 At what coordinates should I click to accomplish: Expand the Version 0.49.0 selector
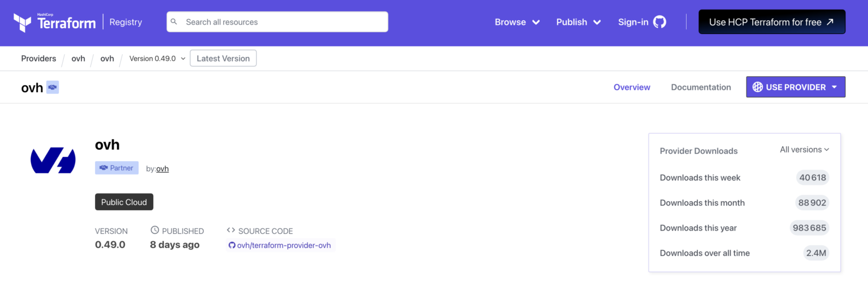[x=157, y=58]
